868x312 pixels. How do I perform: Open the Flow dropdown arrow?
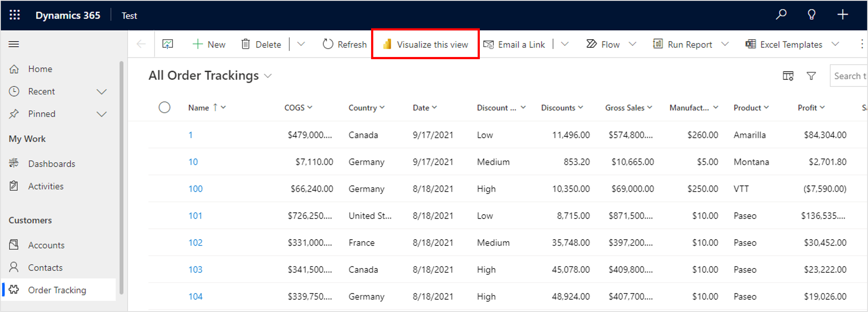632,44
